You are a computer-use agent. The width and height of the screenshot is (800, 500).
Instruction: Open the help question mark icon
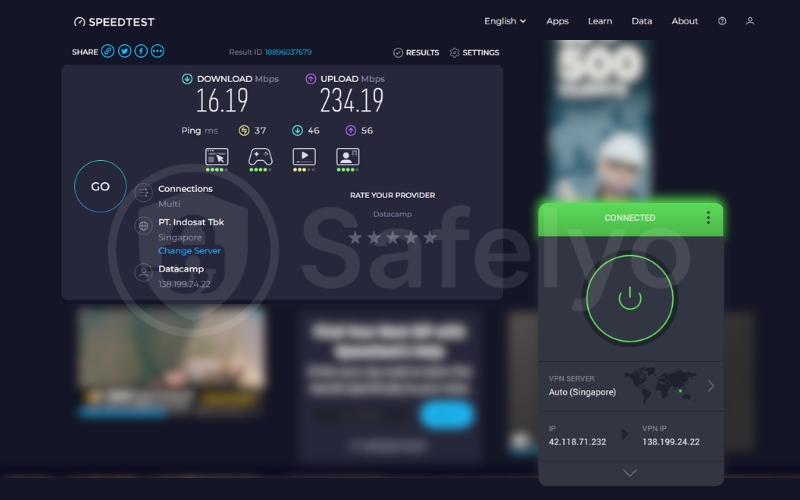pyautogui.click(x=722, y=21)
